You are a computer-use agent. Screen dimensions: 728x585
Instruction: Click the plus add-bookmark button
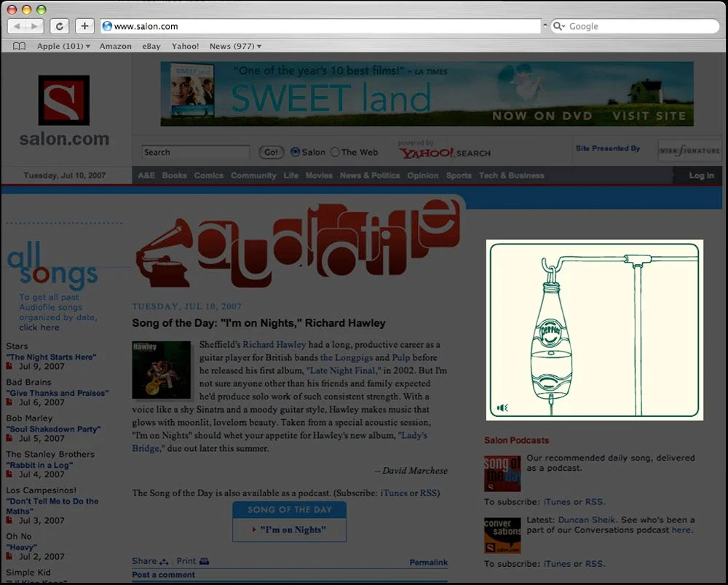(x=84, y=26)
